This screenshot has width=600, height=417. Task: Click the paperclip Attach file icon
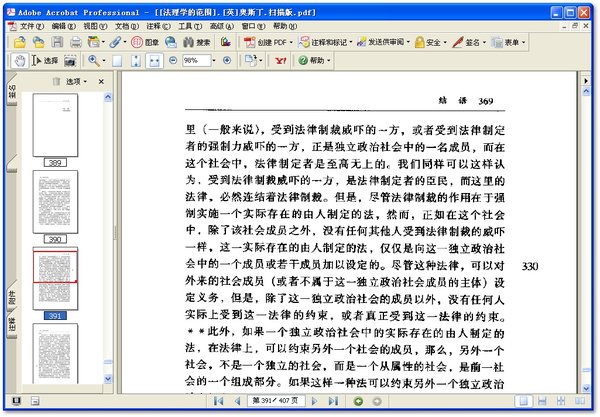(x=115, y=42)
